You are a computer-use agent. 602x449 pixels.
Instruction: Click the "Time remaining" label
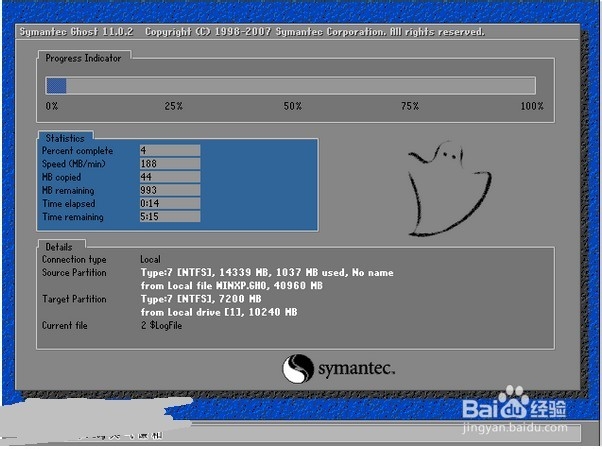tap(73, 217)
